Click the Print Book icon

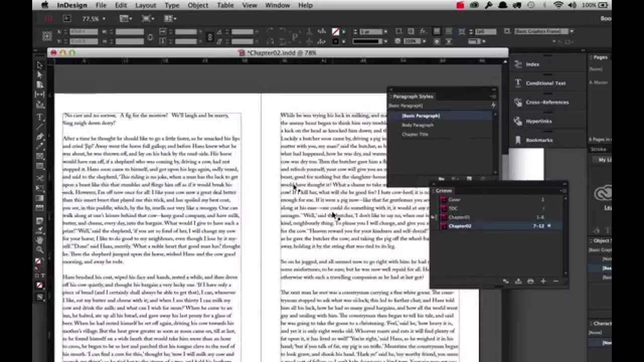[530, 282]
